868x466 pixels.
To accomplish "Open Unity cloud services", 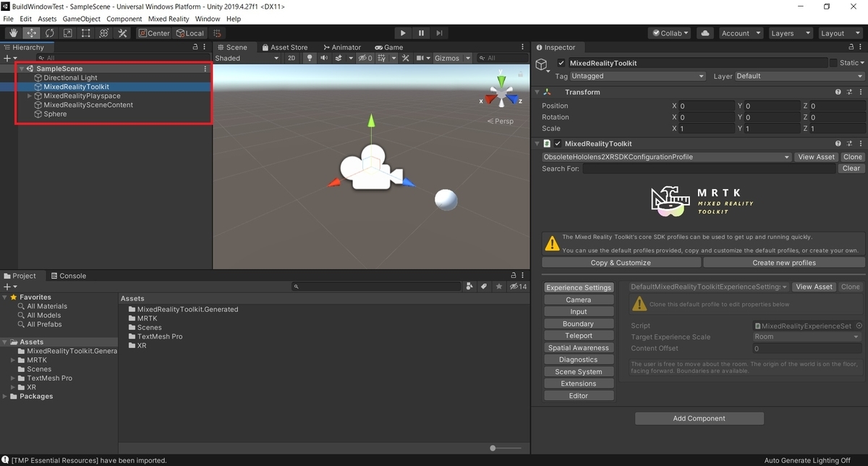I will tap(705, 33).
